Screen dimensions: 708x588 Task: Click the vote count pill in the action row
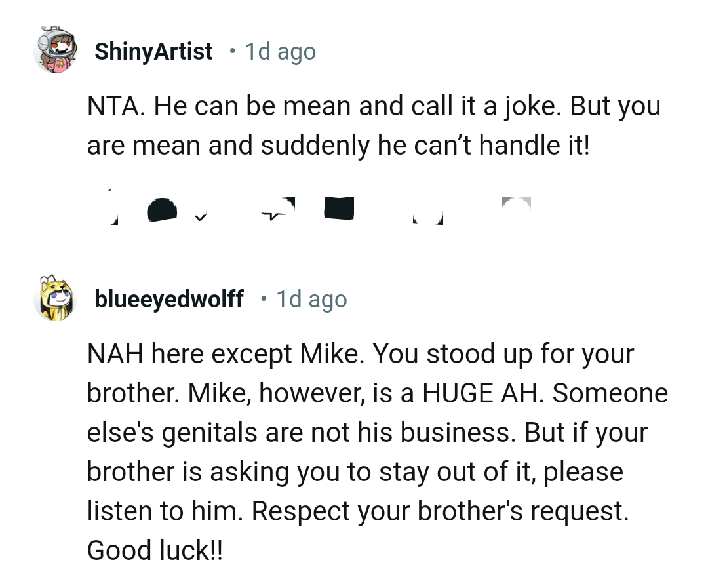tap(162, 210)
